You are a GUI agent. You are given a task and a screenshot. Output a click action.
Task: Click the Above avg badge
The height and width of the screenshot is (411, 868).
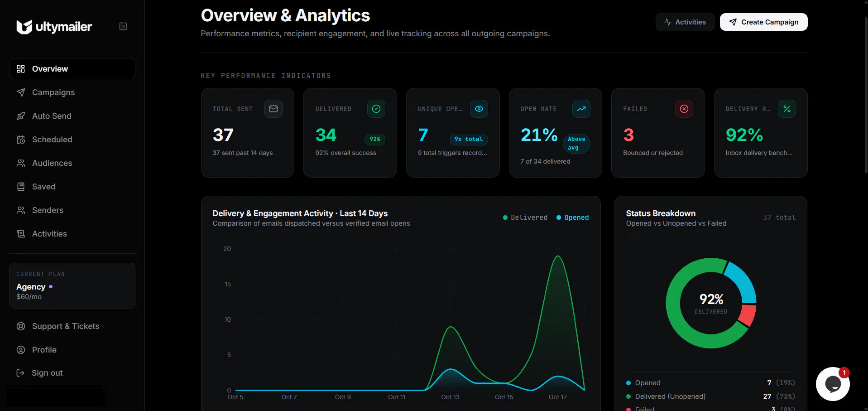(576, 143)
